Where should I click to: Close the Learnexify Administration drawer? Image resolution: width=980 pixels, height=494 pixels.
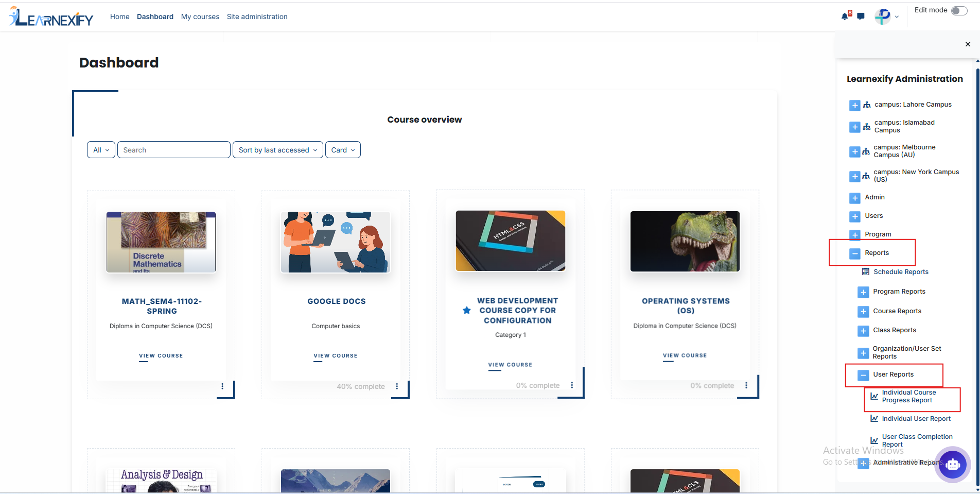pos(968,44)
